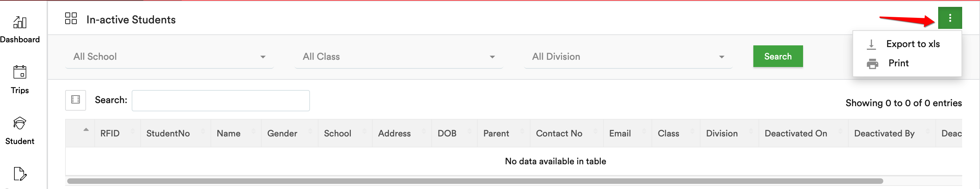Open the Trips calendar icon
Viewport: 980px width, 189px height.
coord(20,72)
